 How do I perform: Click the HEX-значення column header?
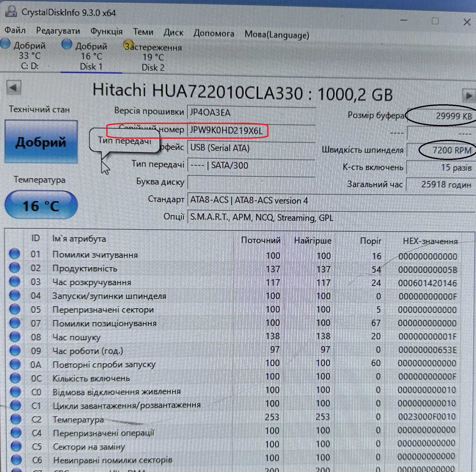click(430, 241)
